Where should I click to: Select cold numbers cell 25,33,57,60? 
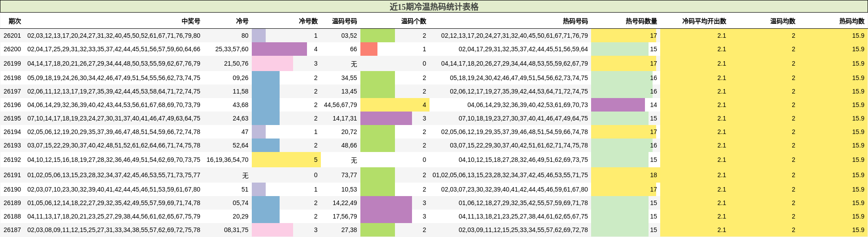coord(232,49)
